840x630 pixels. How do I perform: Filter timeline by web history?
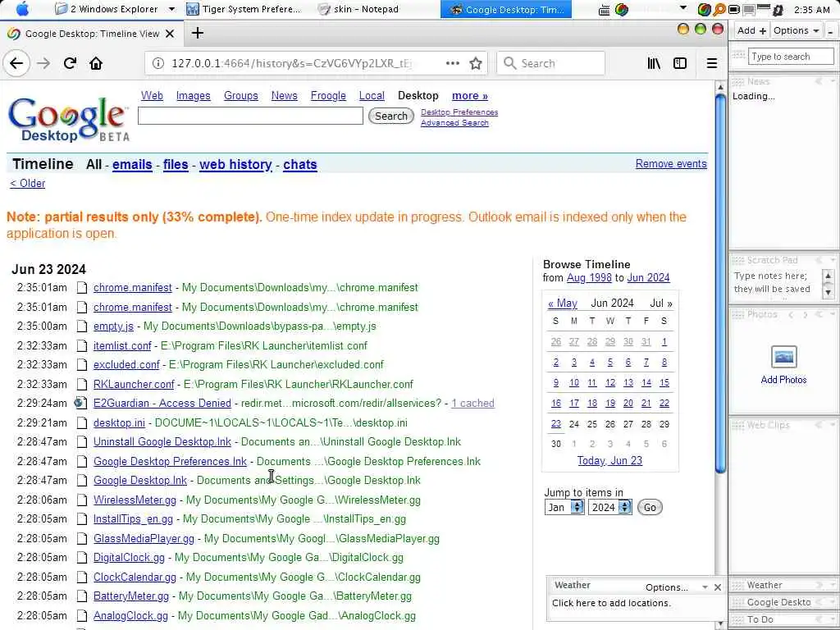click(235, 164)
